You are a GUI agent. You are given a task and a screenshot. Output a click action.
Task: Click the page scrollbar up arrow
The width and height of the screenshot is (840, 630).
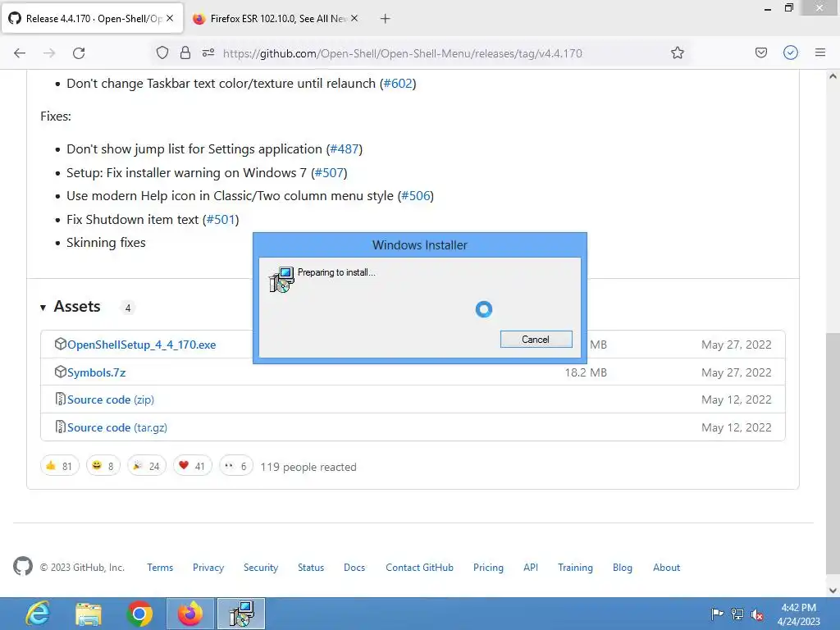pos(833,76)
